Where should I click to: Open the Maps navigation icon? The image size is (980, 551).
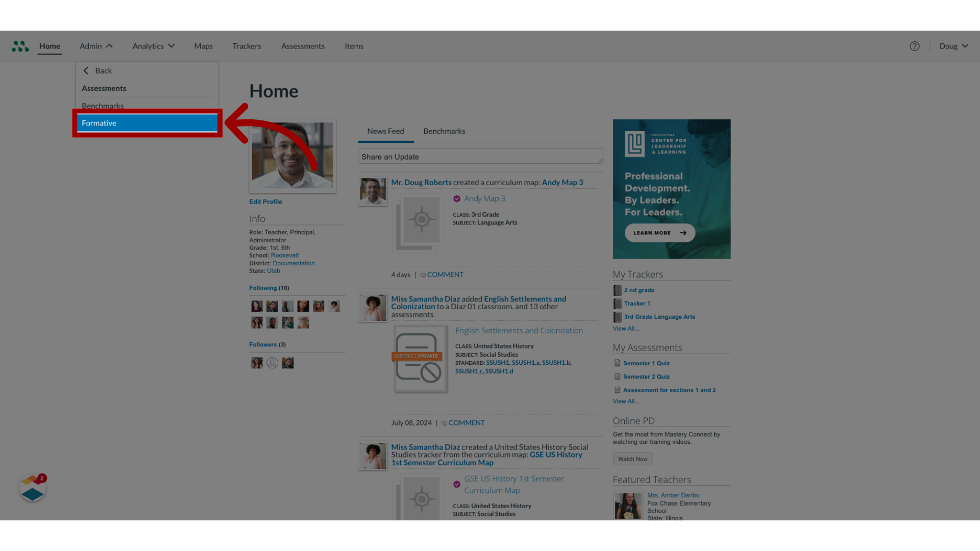coord(203,46)
